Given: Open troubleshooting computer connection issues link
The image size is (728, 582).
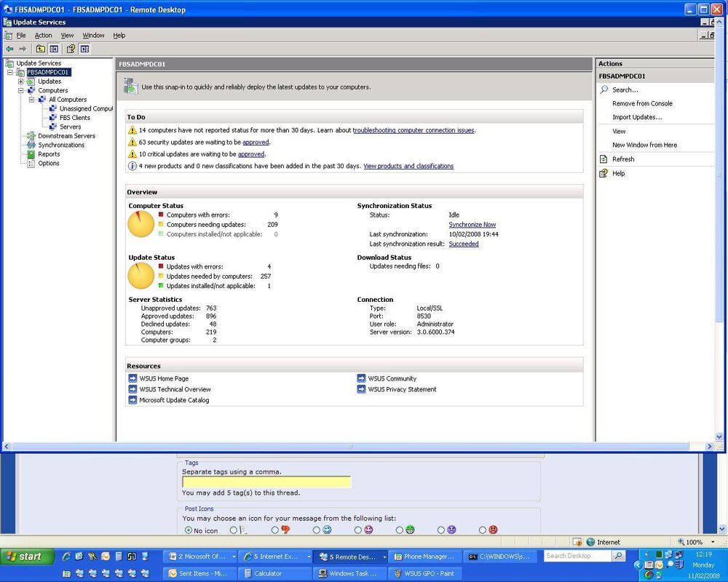Looking at the screenshot, I should coord(414,130).
